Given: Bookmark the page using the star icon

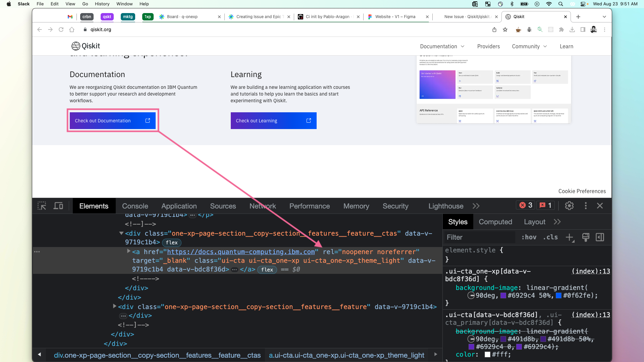Looking at the screenshot, I should [505, 29].
